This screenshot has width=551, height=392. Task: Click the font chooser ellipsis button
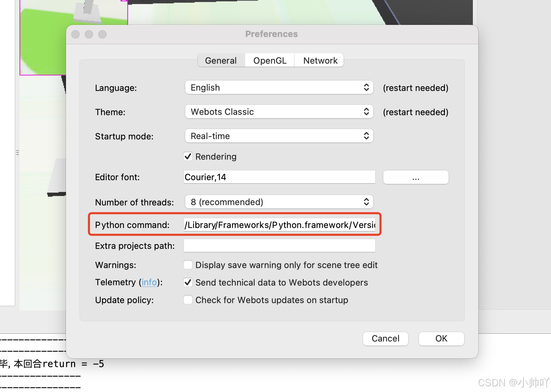416,177
